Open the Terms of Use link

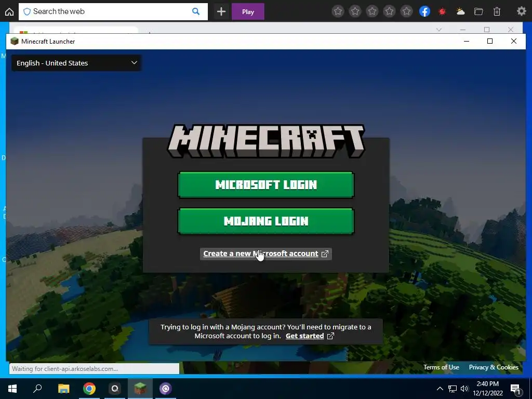point(441,367)
